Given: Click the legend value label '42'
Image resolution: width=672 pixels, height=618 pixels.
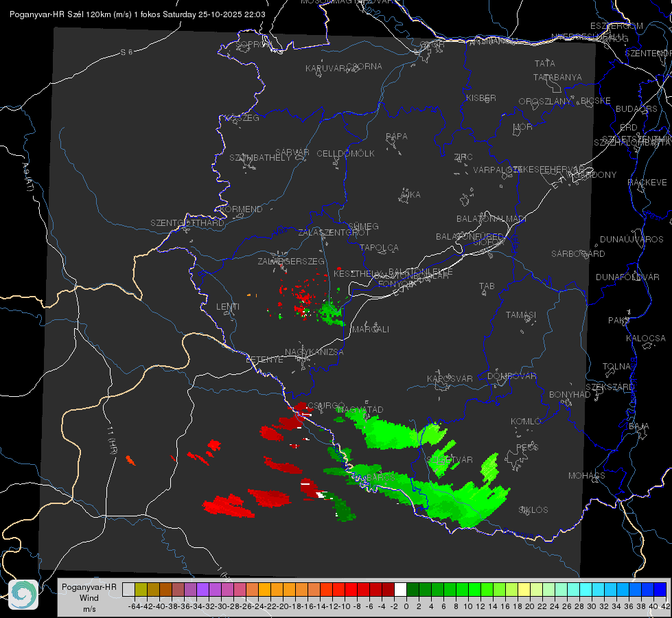Looking at the screenshot, I should (666, 606).
